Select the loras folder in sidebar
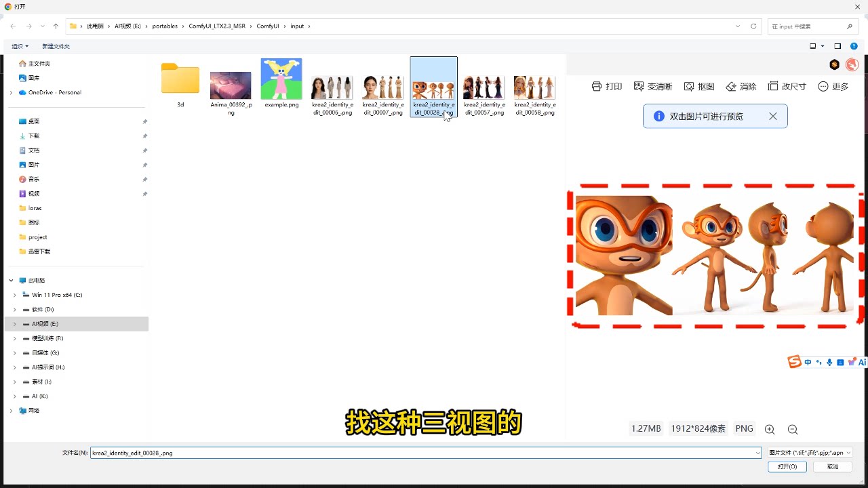The width and height of the screenshot is (868, 488). pos(35,208)
